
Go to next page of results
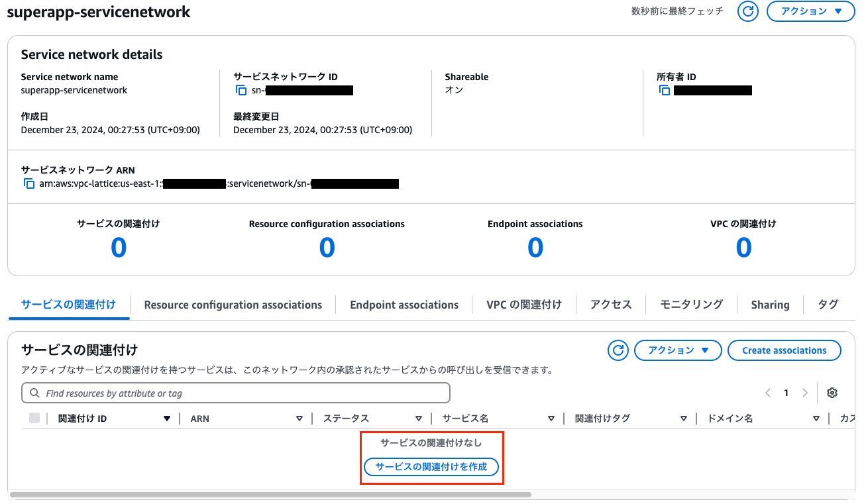805,393
